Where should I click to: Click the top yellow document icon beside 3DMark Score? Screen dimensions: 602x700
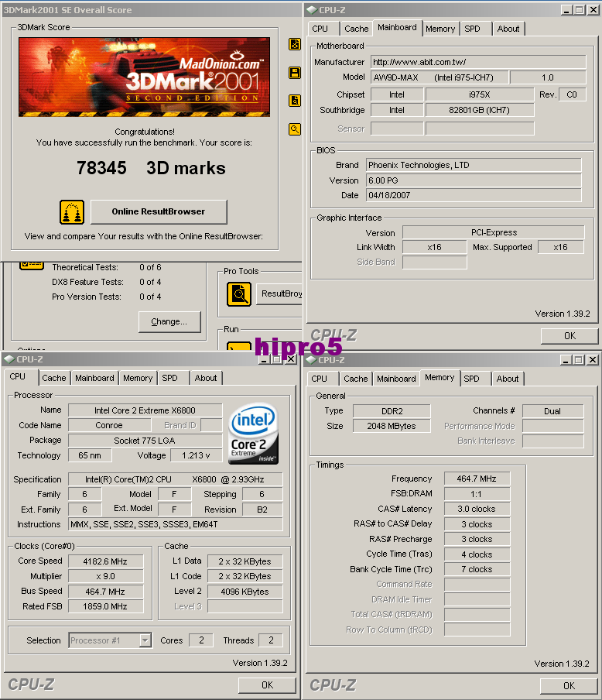295,43
